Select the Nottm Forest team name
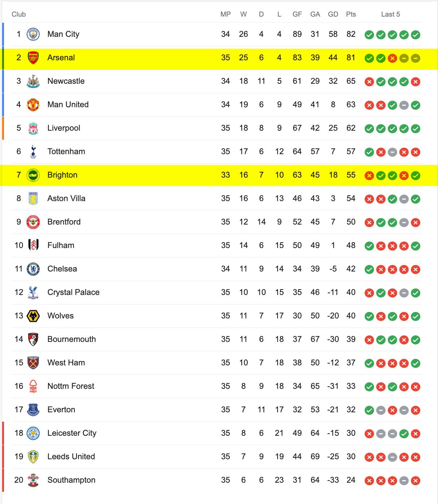 [x=71, y=386]
